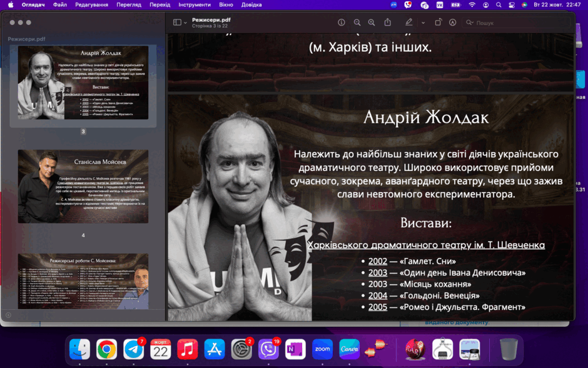The width and height of the screenshot is (588, 368).
Task: Open the Перегляд menu
Action: [x=129, y=5]
